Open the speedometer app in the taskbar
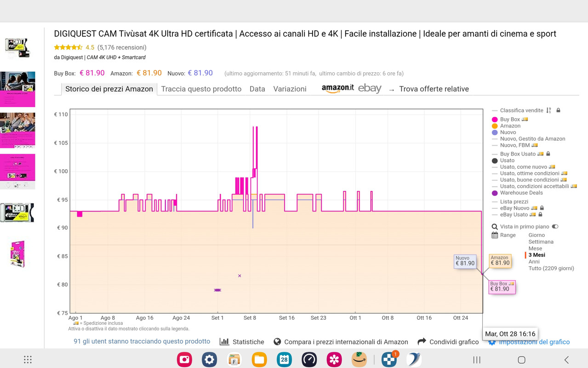Screen dimensions: 588x368 click(x=309, y=360)
